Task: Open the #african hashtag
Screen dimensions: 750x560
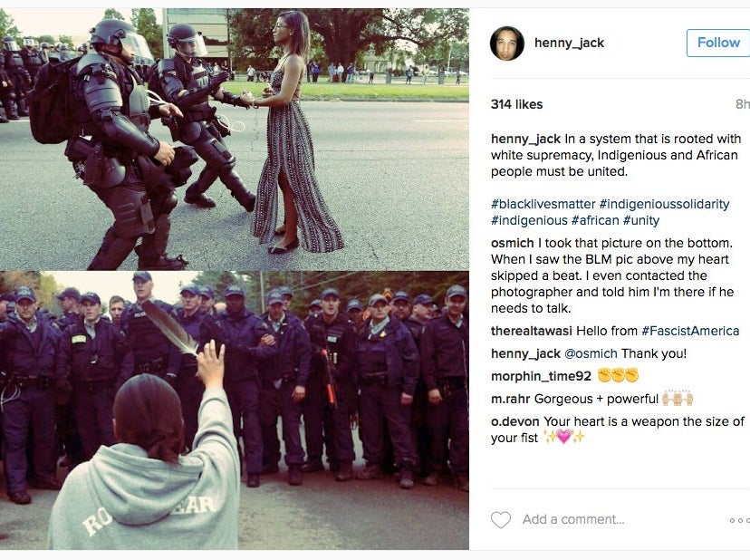Action: [595, 220]
